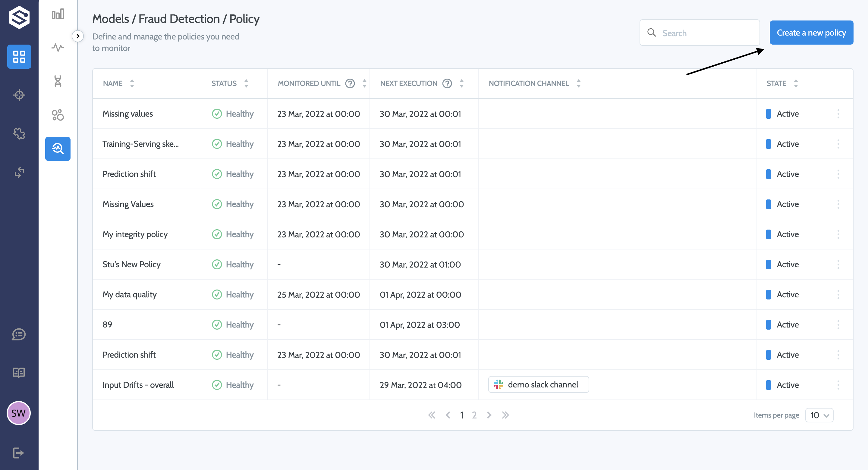Click the DNA helix icon in the secondary sidebar

tap(58, 81)
